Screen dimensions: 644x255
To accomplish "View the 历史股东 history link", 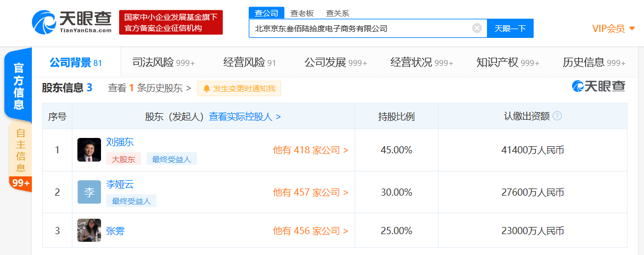I will click(149, 88).
